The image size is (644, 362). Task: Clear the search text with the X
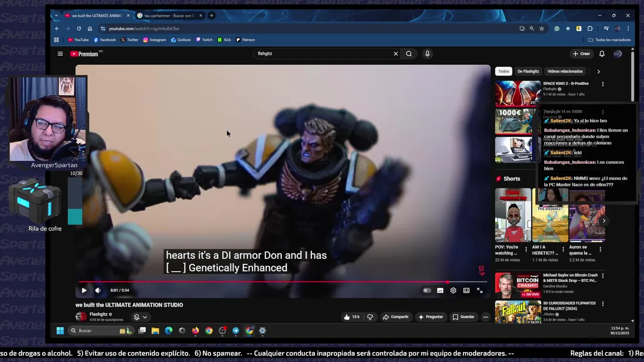(395, 54)
